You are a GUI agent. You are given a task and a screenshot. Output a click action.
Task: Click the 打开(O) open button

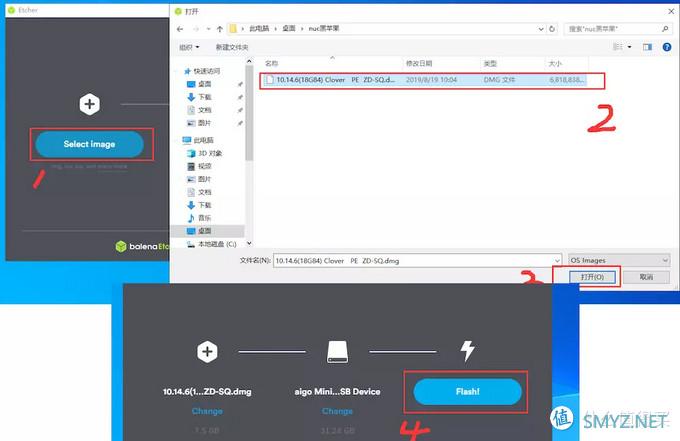[592, 277]
